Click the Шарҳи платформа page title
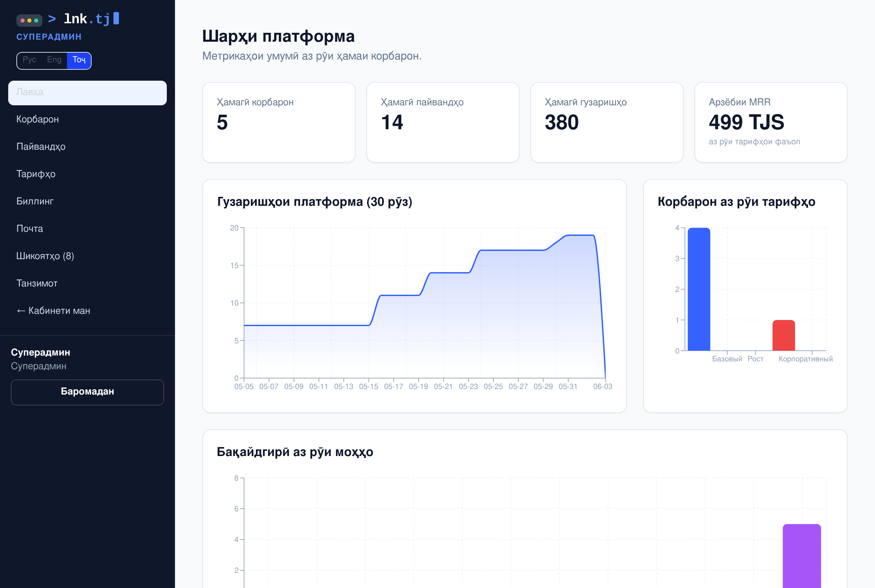The image size is (875, 588). (278, 36)
